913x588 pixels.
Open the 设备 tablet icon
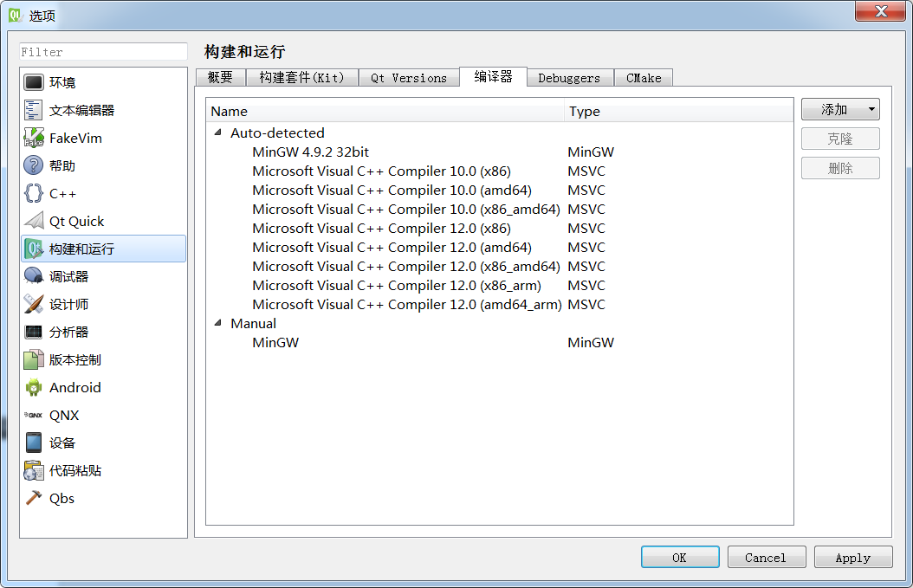click(x=33, y=443)
